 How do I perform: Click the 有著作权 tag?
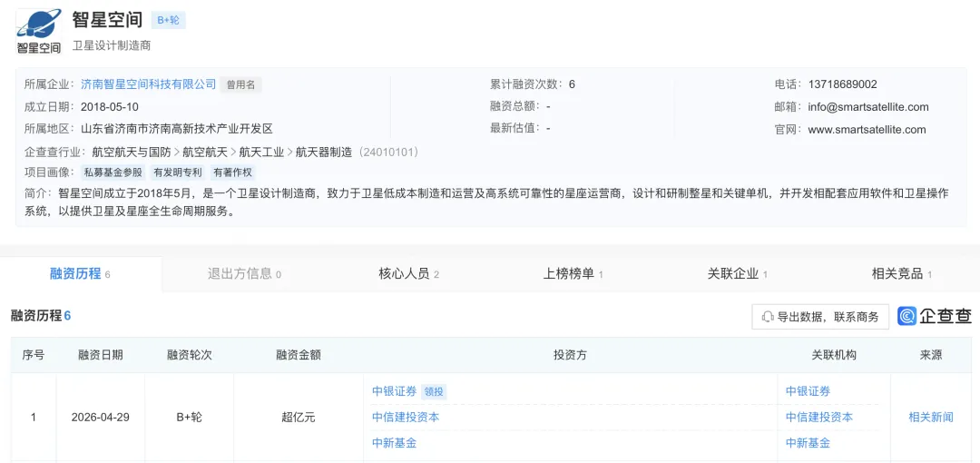coord(232,172)
